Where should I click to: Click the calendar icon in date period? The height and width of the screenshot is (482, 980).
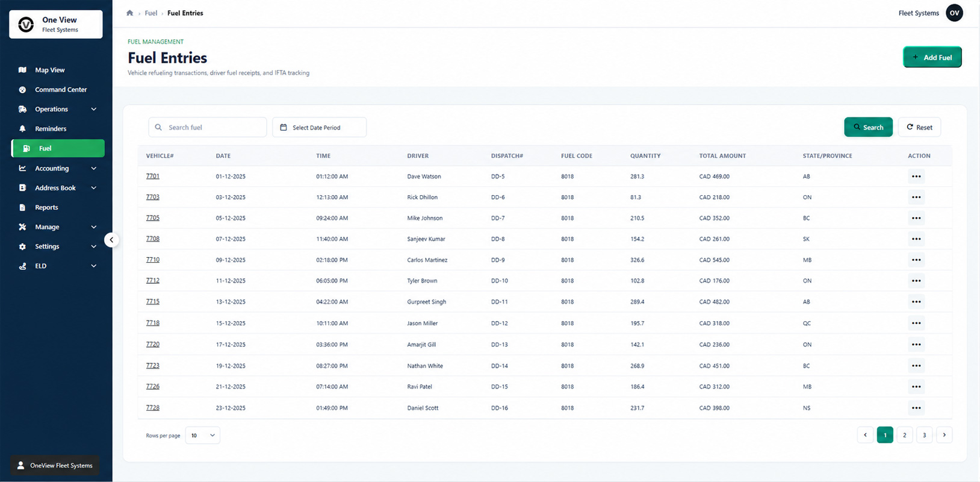point(284,127)
